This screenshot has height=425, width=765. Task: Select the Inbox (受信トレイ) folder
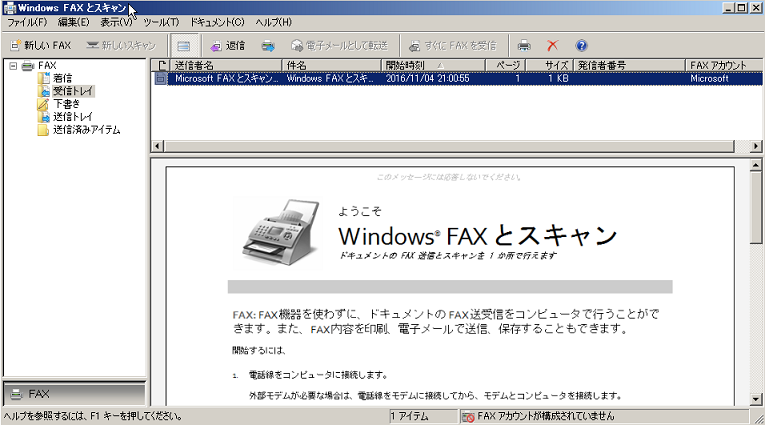73,91
